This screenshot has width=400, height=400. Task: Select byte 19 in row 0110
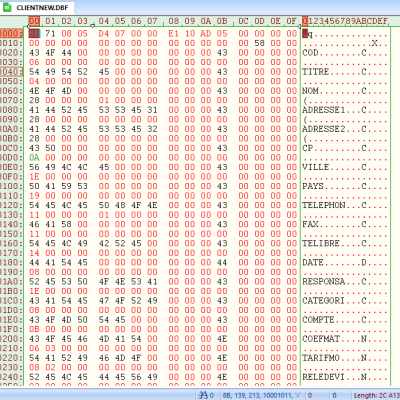coord(34,196)
